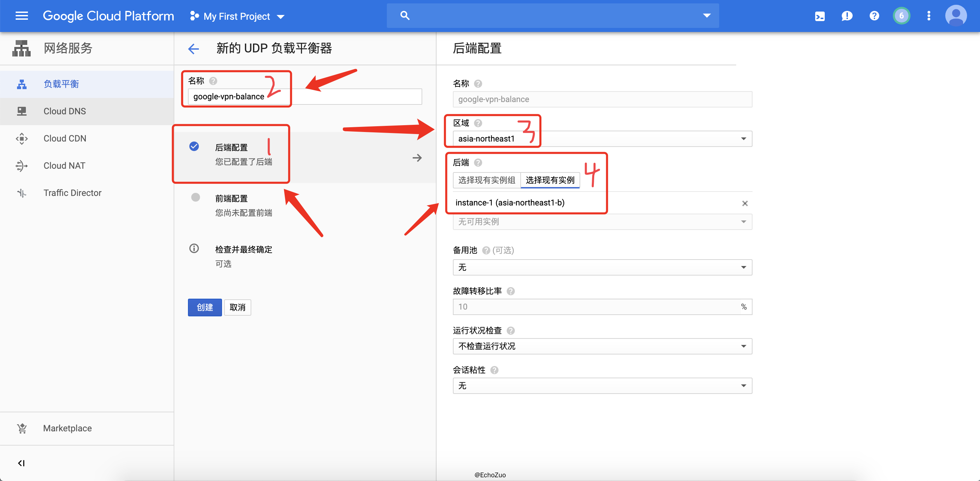
Task: Open the hamburger navigation menu
Action: (22, 16)
